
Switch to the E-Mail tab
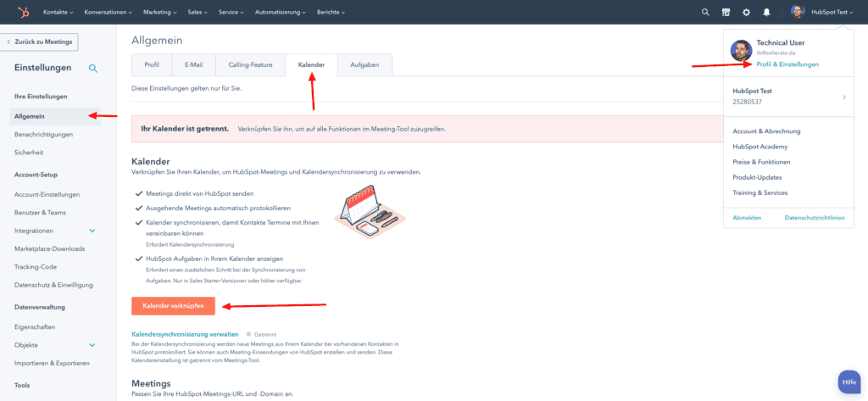(x=194, y=64)
